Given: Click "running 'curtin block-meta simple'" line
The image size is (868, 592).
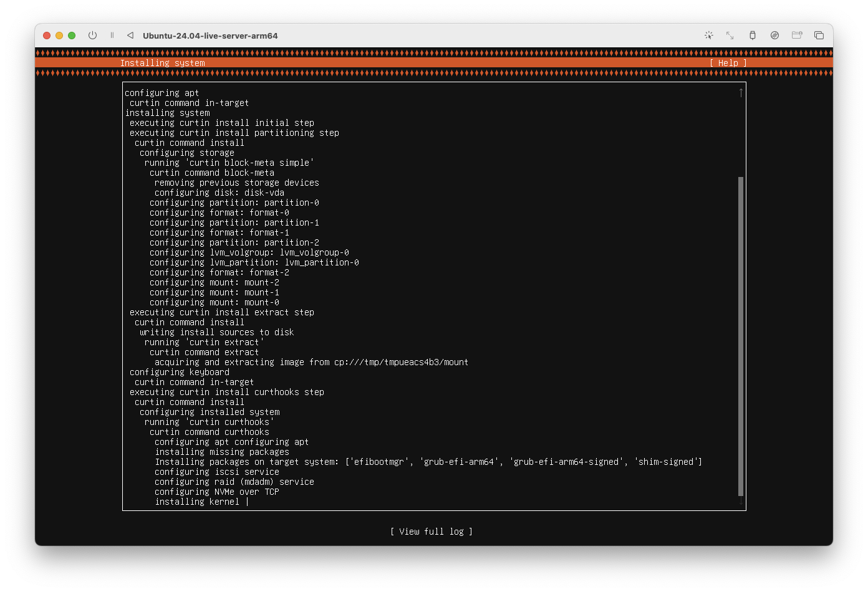Looking at the screenshot, I should click(229, 163).
